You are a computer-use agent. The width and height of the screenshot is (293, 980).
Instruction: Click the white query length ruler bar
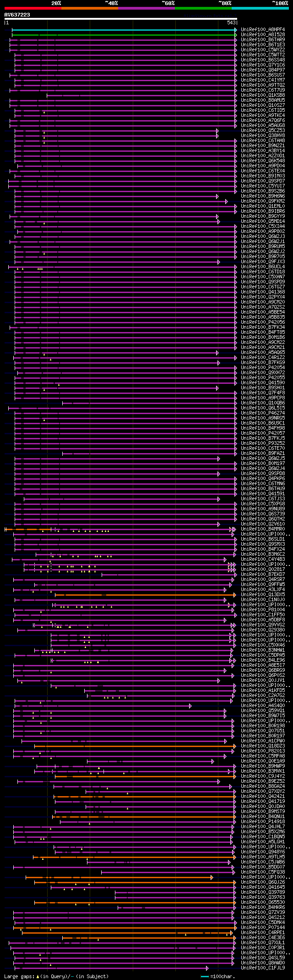coord(120,19)
